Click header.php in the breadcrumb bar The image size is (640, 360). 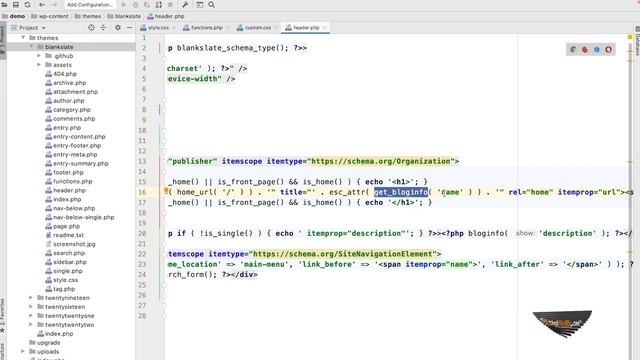166,16
